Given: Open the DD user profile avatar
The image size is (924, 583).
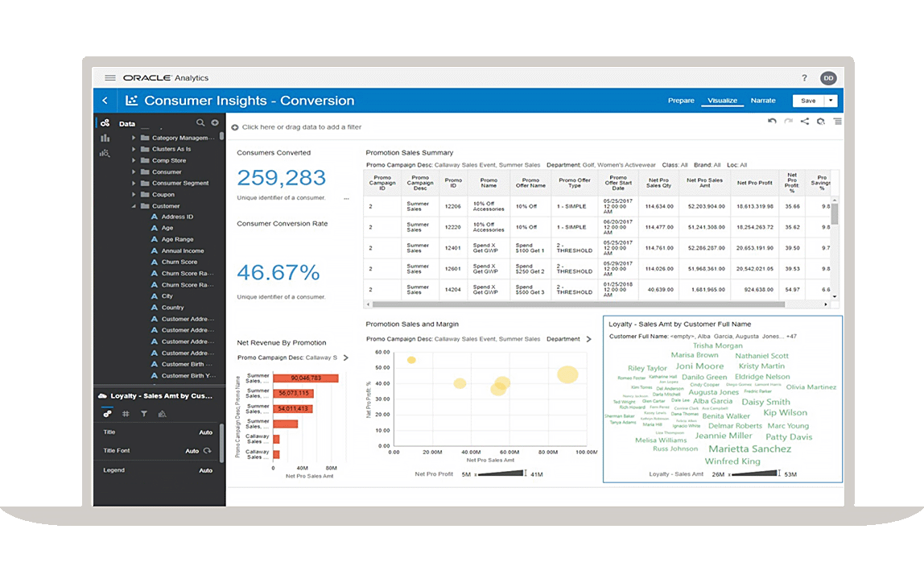Looking at the screenshot, I should coord(828,78).
